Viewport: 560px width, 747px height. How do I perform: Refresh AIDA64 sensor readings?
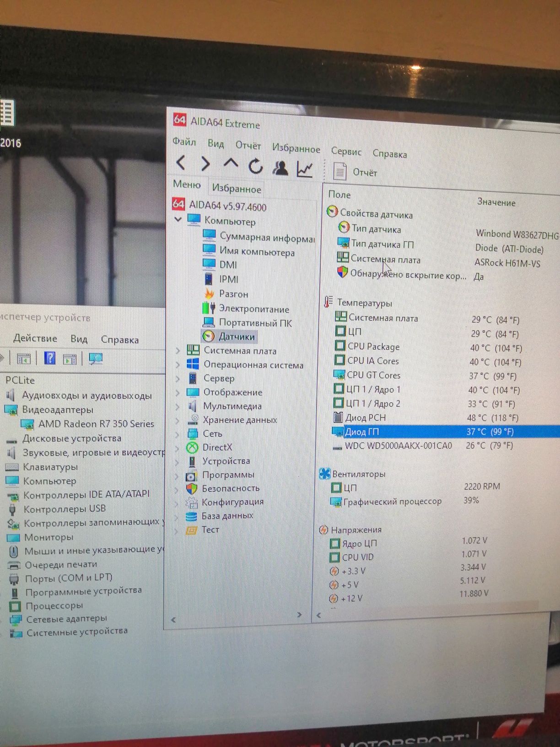256,166
